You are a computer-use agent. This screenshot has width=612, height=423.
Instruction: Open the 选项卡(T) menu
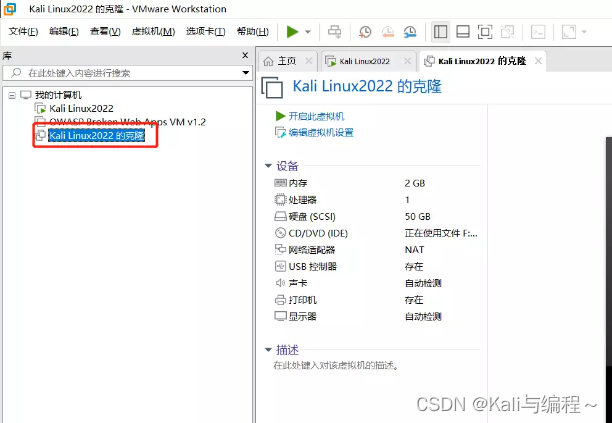(206, 31)
